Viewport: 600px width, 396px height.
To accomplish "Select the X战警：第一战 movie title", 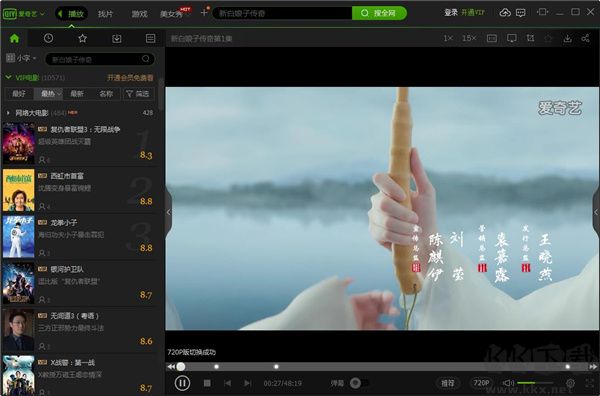I will 73,362.
